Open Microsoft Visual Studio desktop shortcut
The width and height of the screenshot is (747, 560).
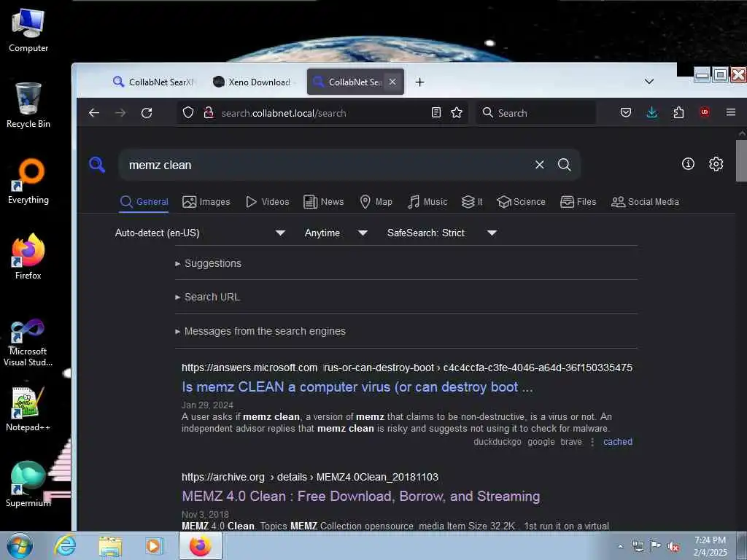tap(28, 343)
